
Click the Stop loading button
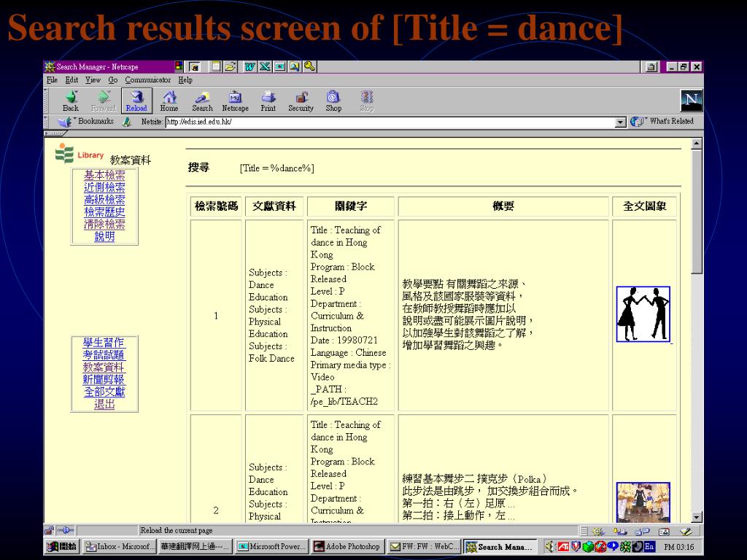pyautogui.click(x=367, y=101)
